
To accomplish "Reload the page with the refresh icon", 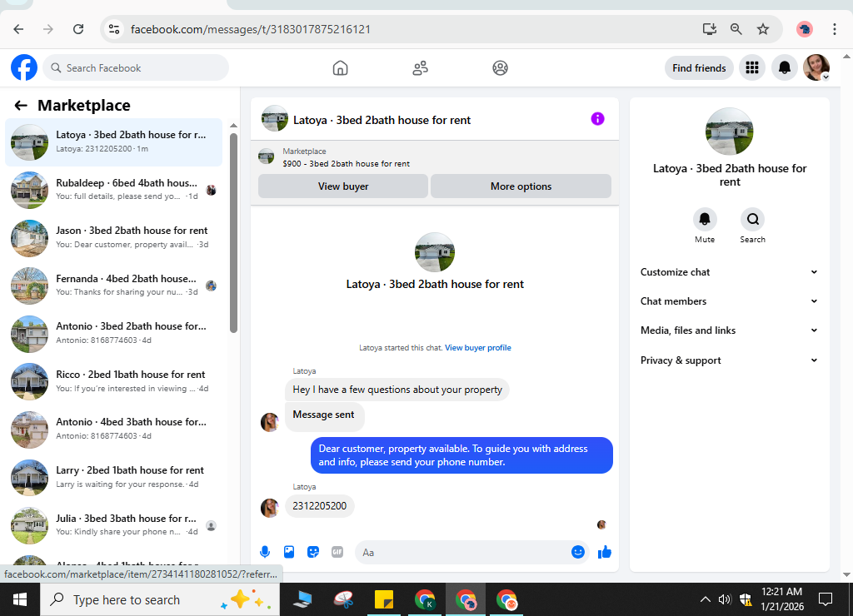I will (78, 29).
